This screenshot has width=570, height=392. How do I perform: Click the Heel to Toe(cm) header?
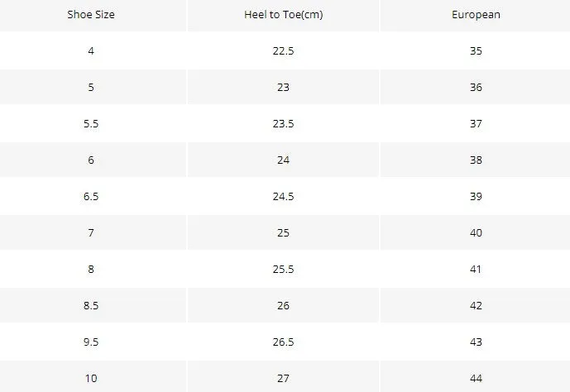(283, 15)
